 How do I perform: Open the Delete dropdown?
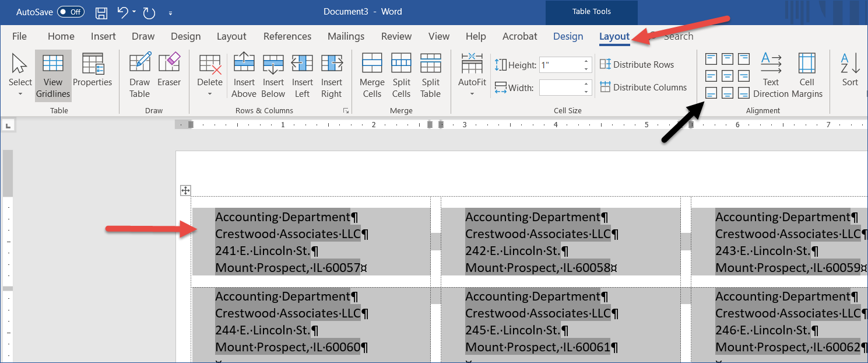[210, 76]
